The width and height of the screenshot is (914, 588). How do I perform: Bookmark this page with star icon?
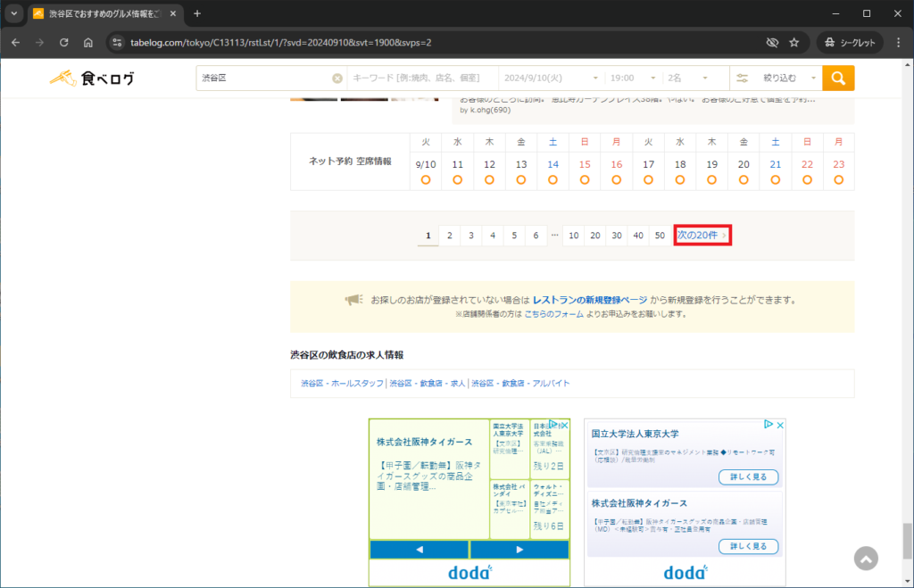click(794, 42)
